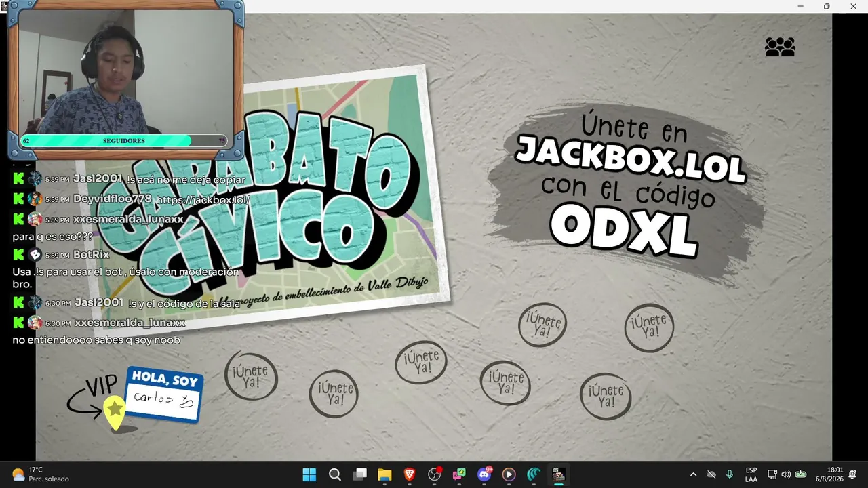Click the 'con el código' text
Image resolution: width=868 pixels, height=488 pixels.
628,192
